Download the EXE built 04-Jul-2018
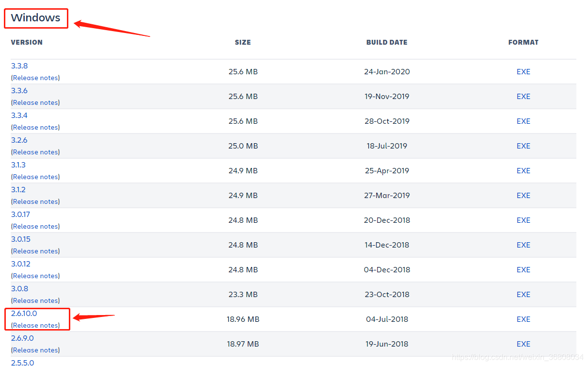The width and height of the screenshot is (588, 366). point(524,319)
